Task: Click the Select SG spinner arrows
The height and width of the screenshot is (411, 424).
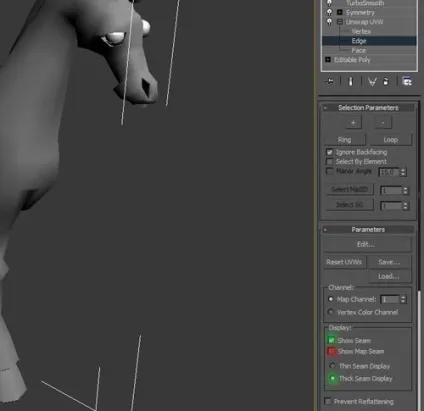Action: (x=405, y=206)
